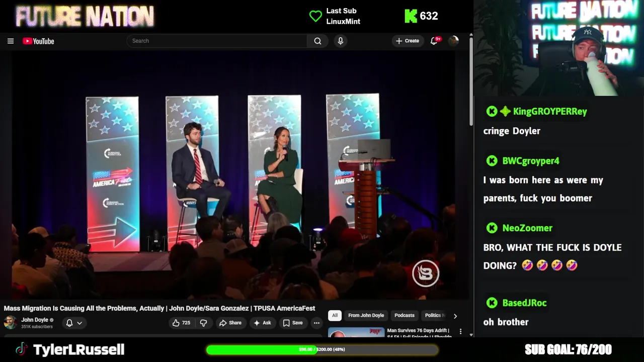Open the account avatar menu
The image size is (644, 362).
point(453,41)
